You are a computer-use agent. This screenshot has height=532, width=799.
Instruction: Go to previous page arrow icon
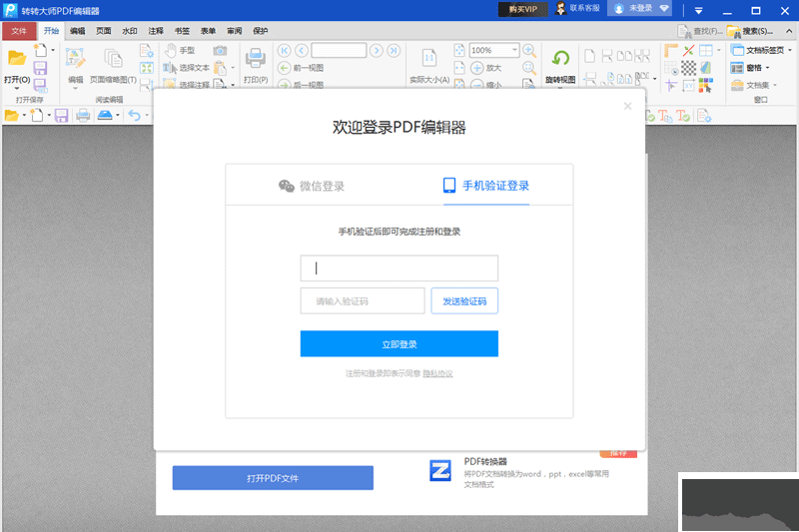[302, 50]
